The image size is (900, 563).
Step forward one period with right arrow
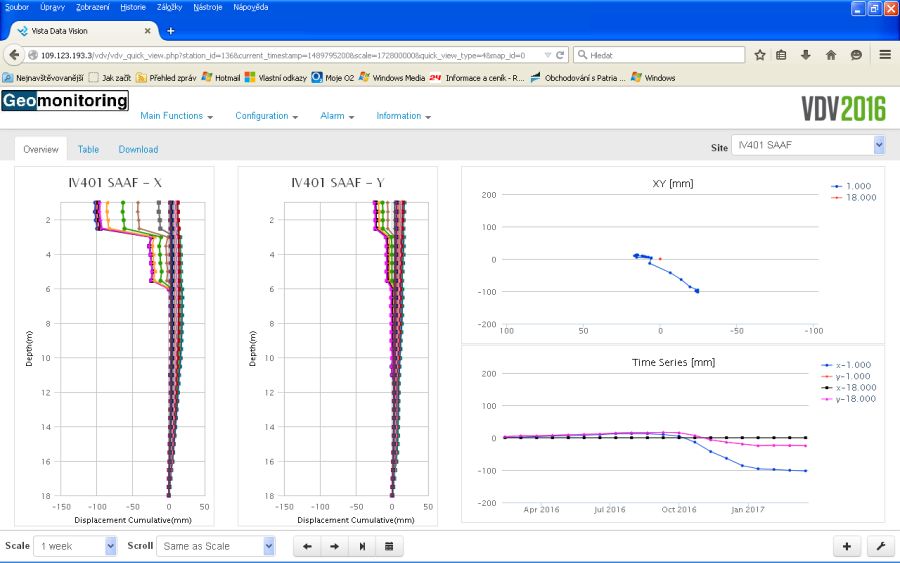pyautogui.click(x=335, y=546)
